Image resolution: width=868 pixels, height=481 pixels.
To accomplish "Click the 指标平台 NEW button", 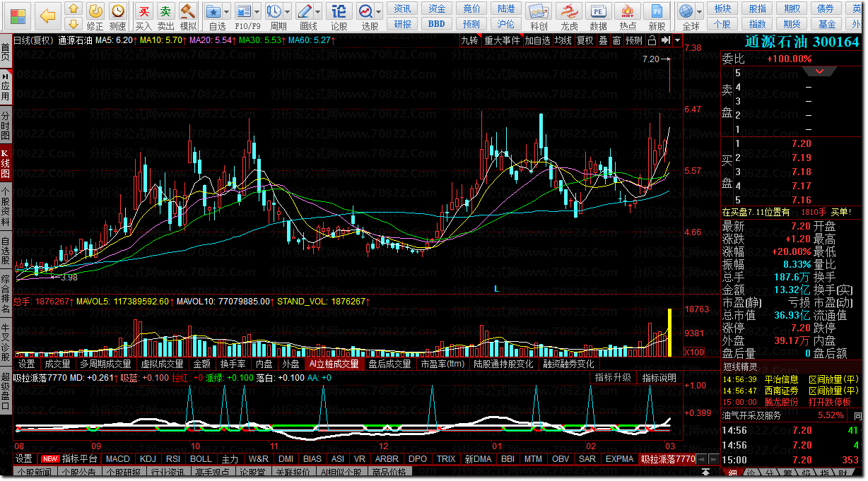I will 71,458.
